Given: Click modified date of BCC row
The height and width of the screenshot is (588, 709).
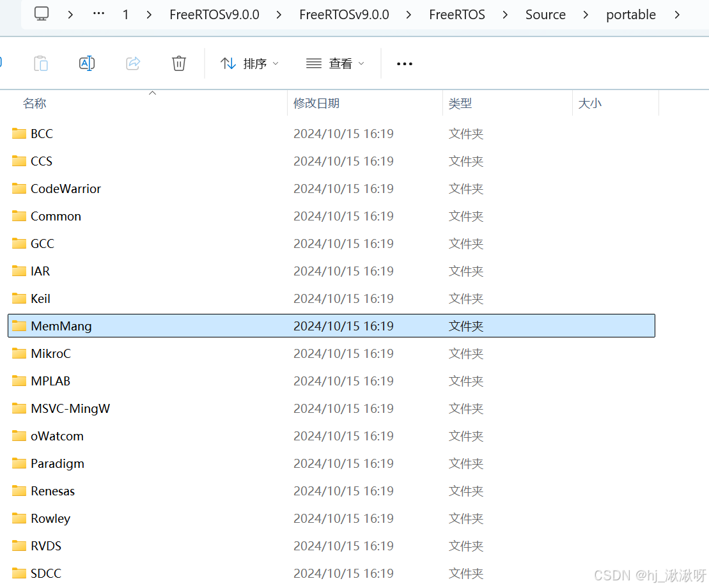Looking at the screenshot, I should click(343, 134).
